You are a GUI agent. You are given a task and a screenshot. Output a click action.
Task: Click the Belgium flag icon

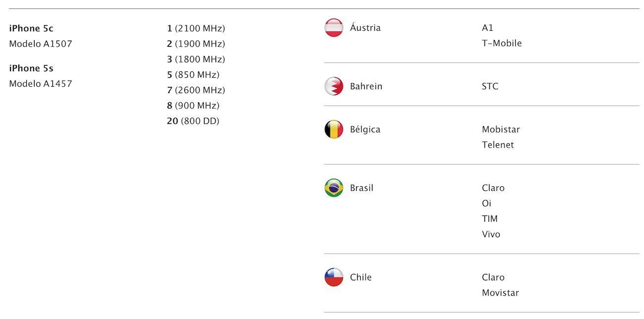(x=333, y=129)
